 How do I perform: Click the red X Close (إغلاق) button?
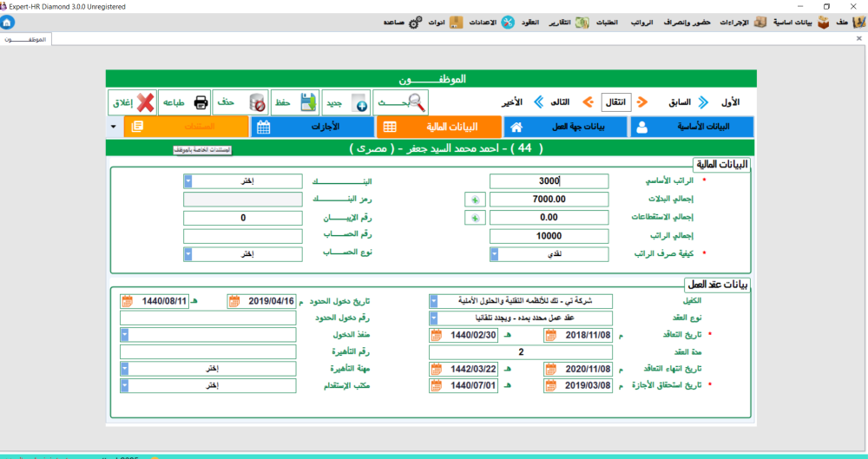(x=132, y=102)
